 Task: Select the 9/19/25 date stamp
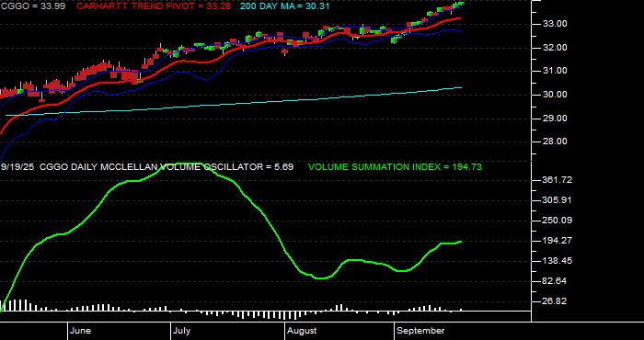tap(17, 167)
